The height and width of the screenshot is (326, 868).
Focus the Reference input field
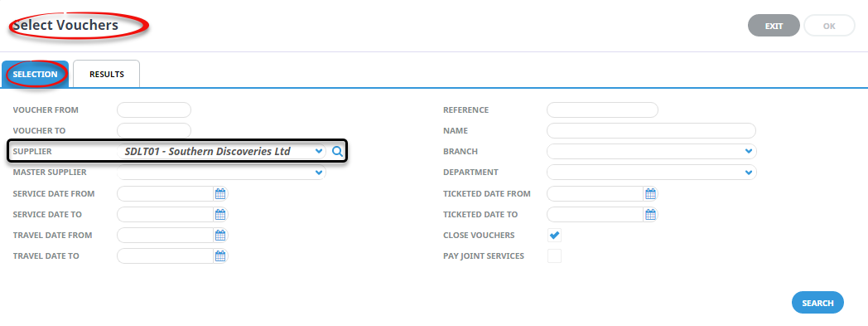click(x=602, y=109)
